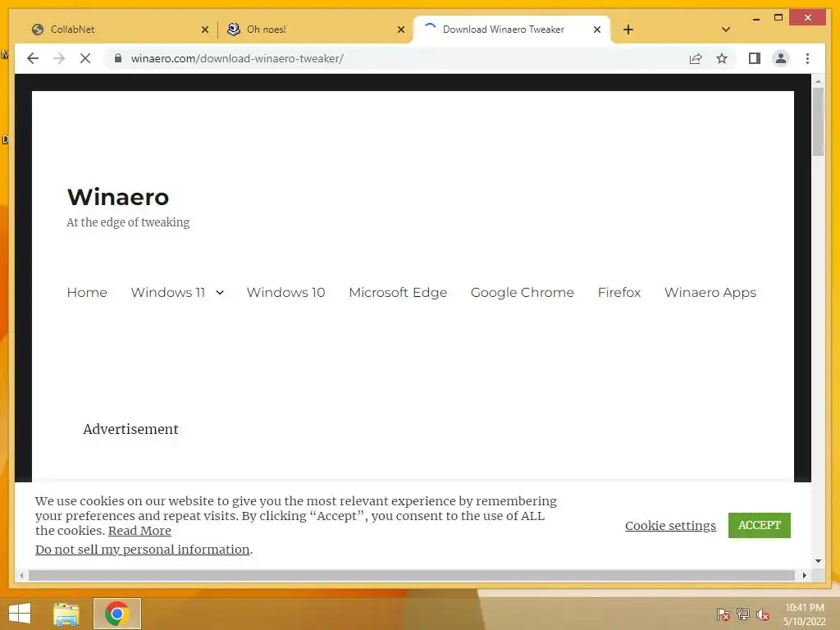The width and height of the screenshot is (840, 630).
Task: Click the horizontal scroll right arrow
Action: click(x=804, y=575)
